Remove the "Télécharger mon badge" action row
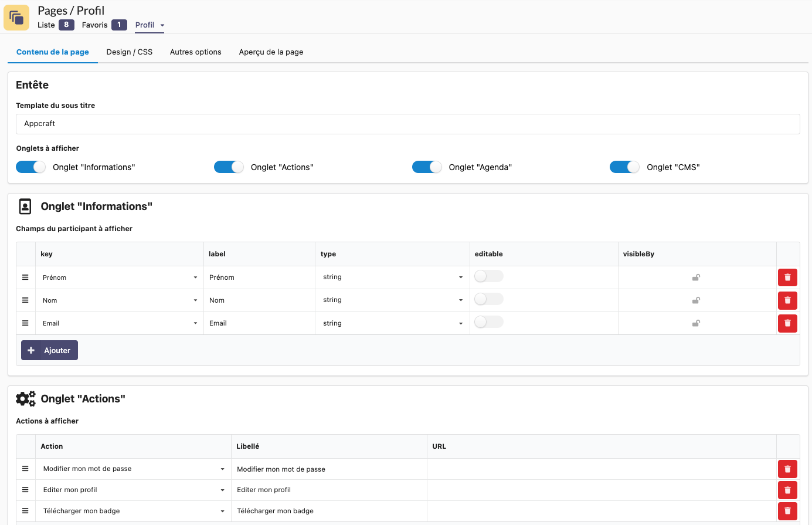812x525 pixels. (x=787, y=511)
